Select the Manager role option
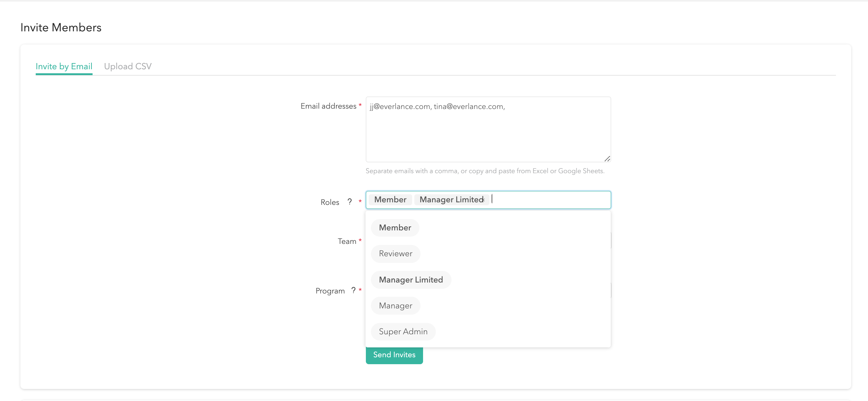868x401 pixels. tap(395, 305)
